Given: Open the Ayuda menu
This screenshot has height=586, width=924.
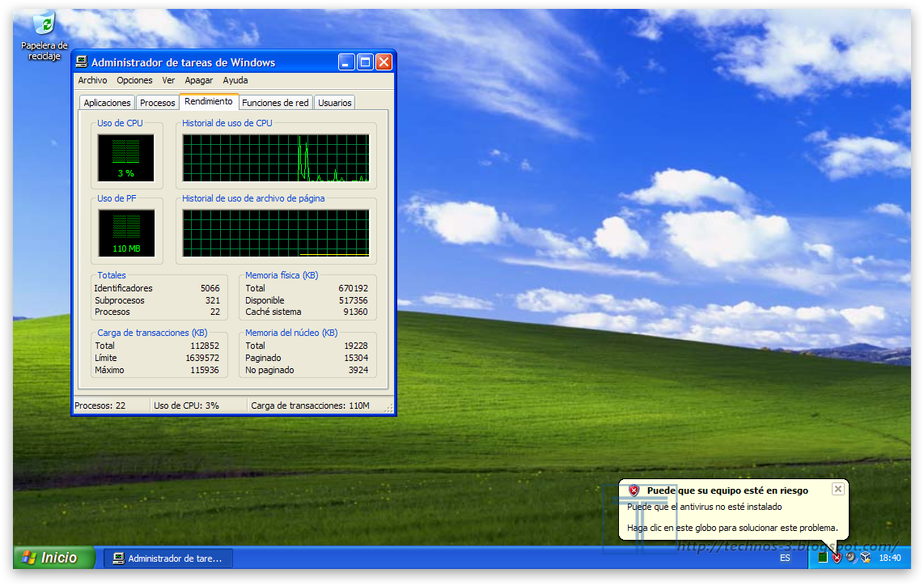Looking at the screenshot, I should tap(235, 80).
